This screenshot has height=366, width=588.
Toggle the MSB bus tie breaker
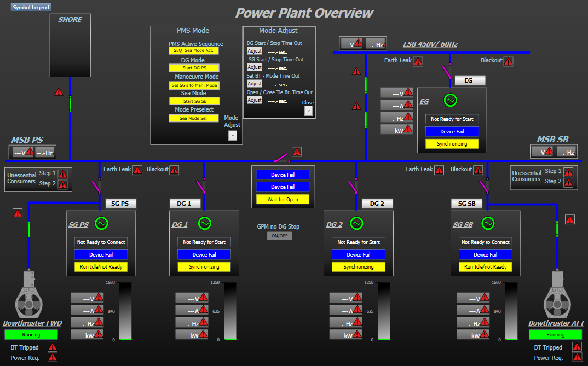281,158
